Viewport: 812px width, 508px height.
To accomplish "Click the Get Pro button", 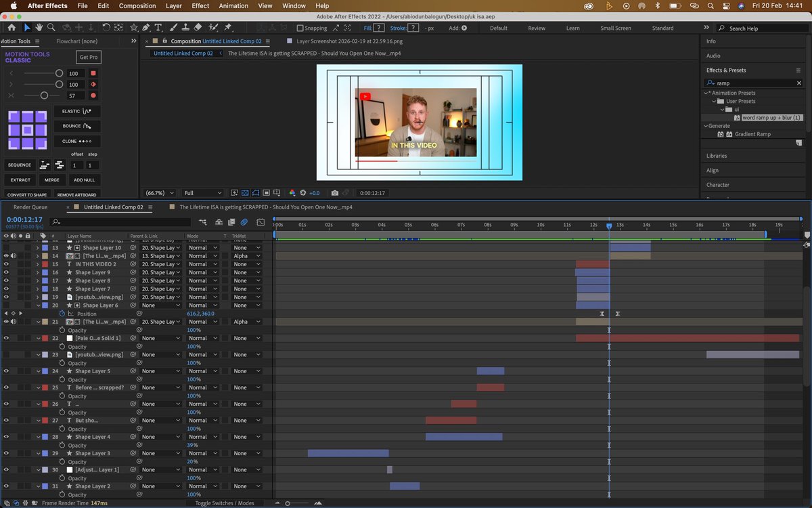I will (x=88, y=58).
